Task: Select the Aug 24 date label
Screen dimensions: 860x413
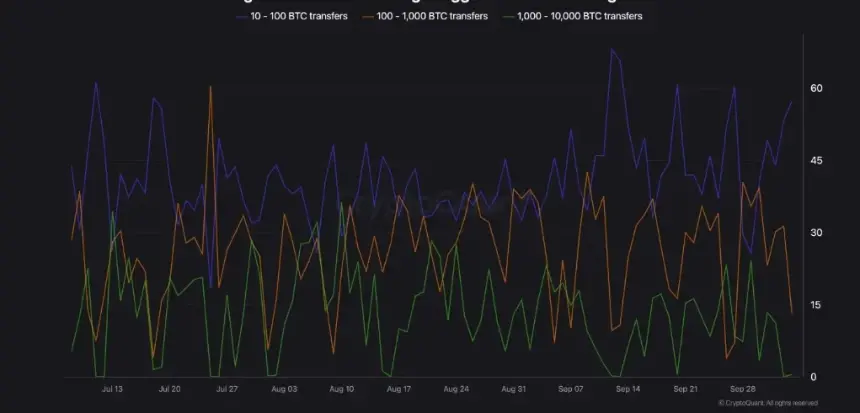Action: pyautogui.click(x=456, y=389)
